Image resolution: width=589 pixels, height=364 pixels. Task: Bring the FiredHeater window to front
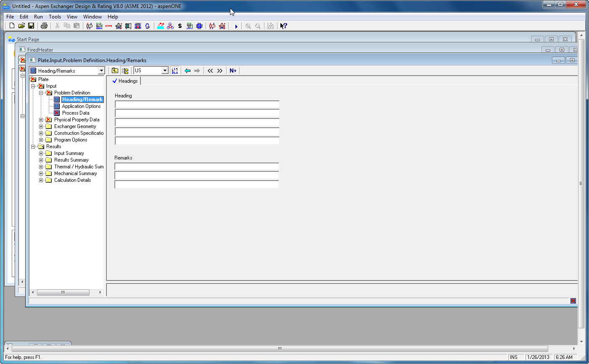(x=40, y=50)
